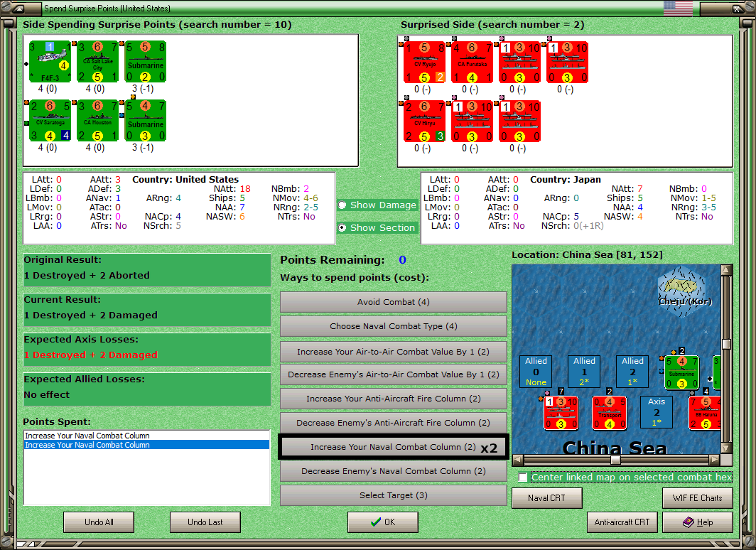The width and height of the screenshot is (756, 550).
Task: Click the map's horizontal scrollbar thumb
Action: coord(615,460)
